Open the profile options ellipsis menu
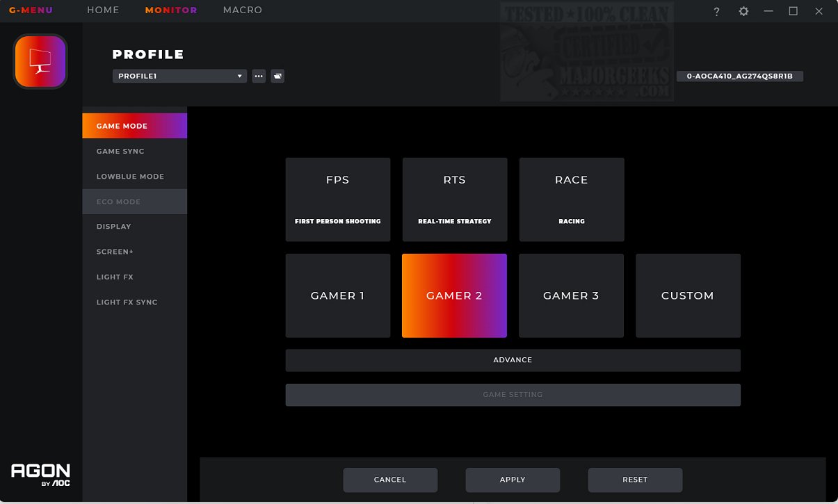838x504 pixels. coord(259,76)
